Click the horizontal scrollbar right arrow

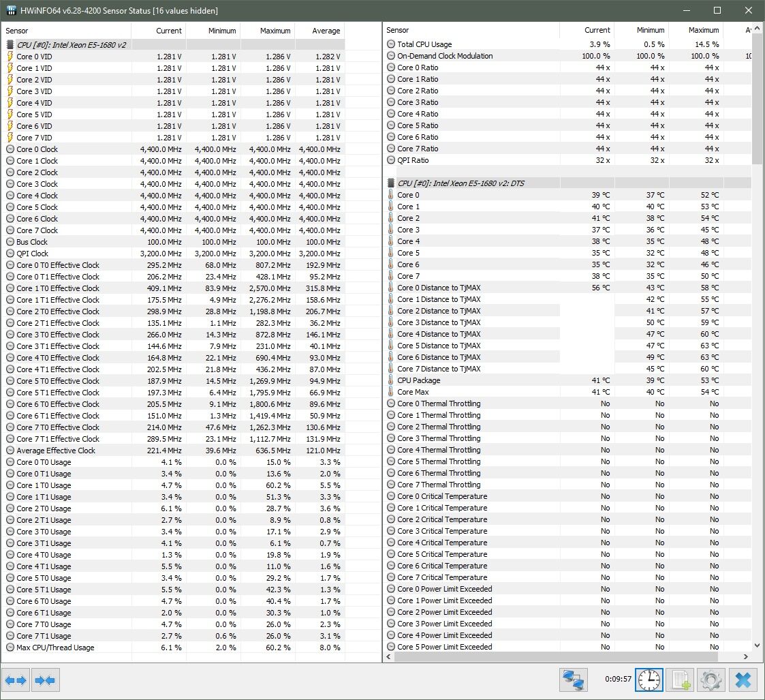pos(745,656)
